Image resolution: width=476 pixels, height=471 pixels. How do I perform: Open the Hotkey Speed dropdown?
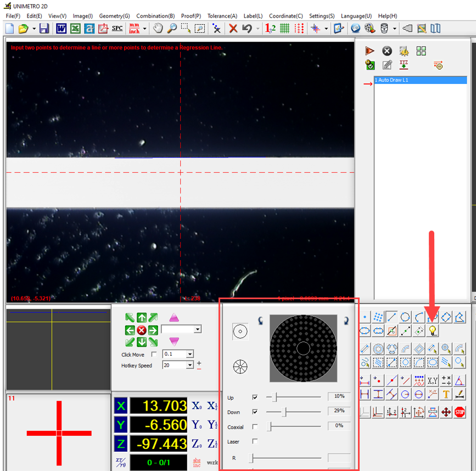pos(189,365)
